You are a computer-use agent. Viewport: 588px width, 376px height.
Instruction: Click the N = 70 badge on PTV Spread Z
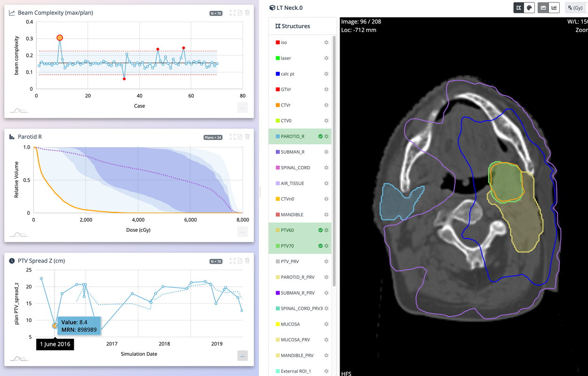215,261
